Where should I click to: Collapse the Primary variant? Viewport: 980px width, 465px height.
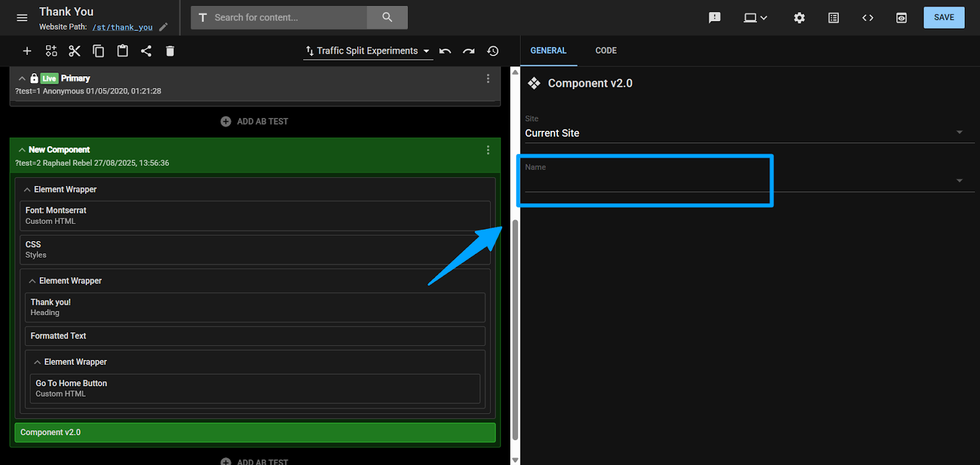pyautogui.click(x=22, y=79)
